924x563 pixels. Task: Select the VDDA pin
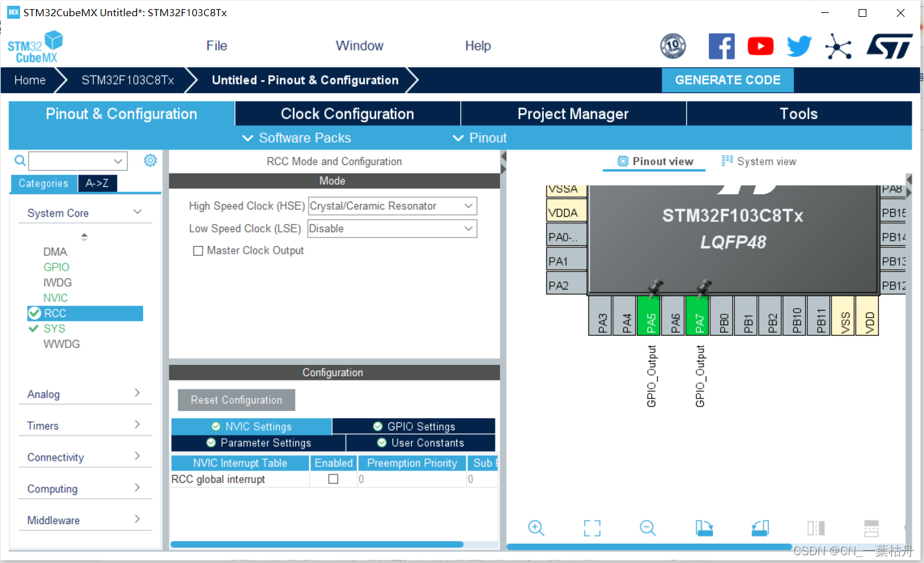(x=567, y=212)
